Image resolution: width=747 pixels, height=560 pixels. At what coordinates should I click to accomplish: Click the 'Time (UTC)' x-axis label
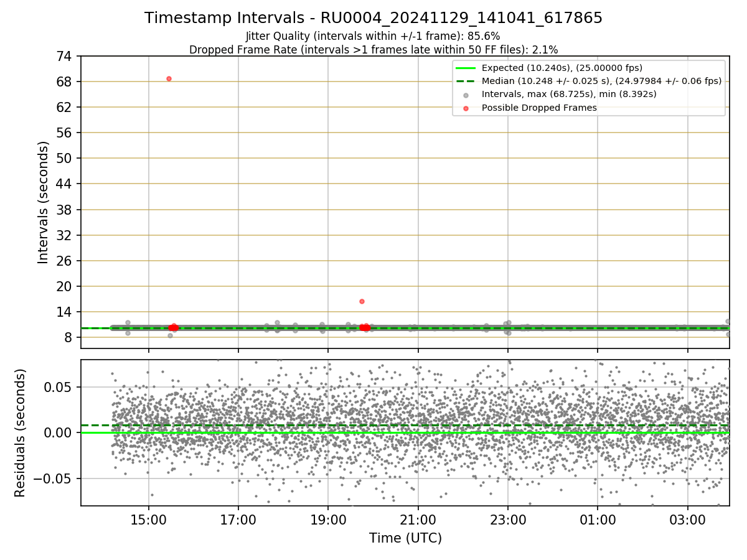coord(405,538)
